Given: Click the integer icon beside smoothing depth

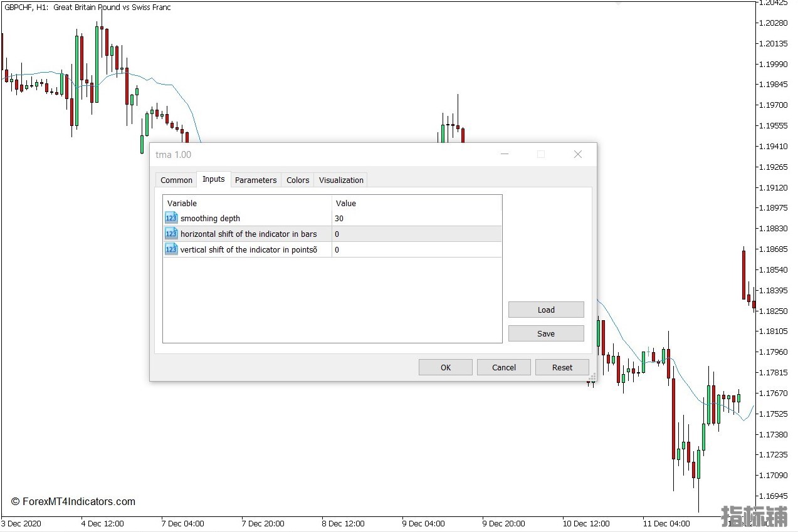Looking at the screenshot, I should coord(171,218).
